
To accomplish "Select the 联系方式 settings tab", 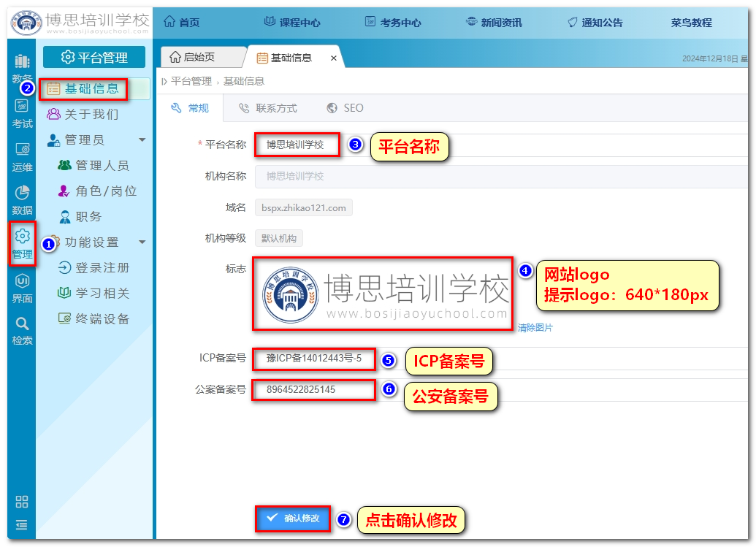I will click(x=268, y=108).
